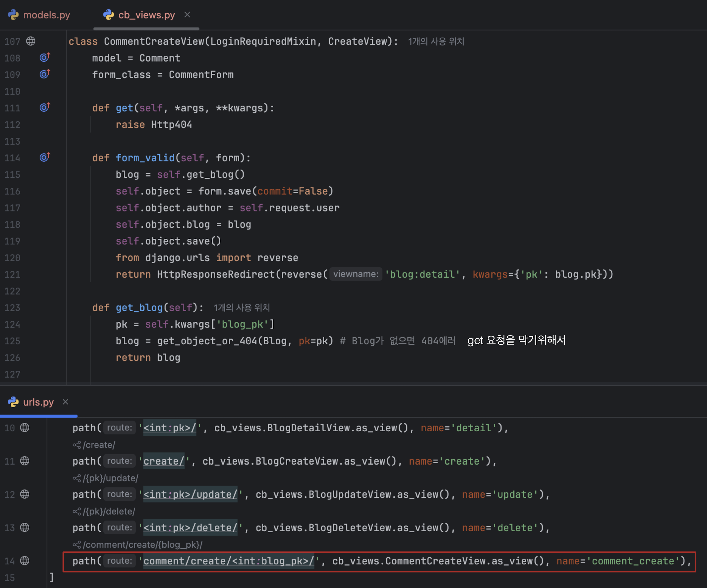Viewport: 707px width, 588px height.
Task: Click the override marker icon beside line 109
Action: click(45, 74)
